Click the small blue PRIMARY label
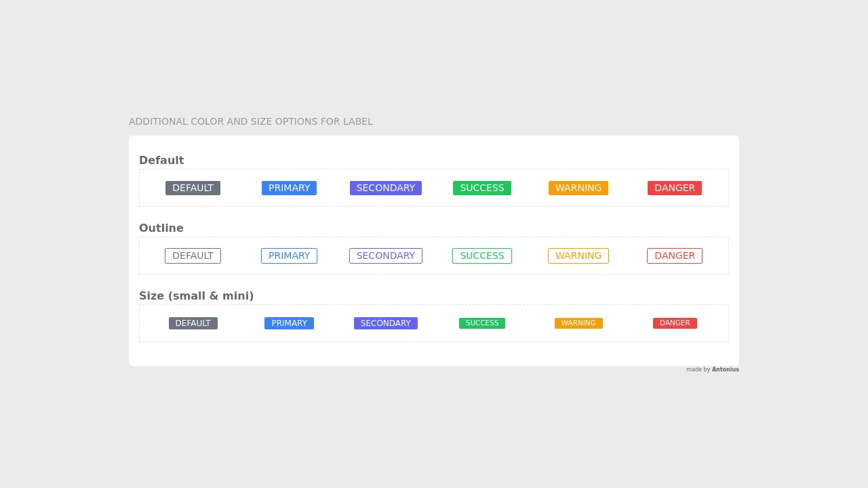868x488 pixels. point(289,323)
